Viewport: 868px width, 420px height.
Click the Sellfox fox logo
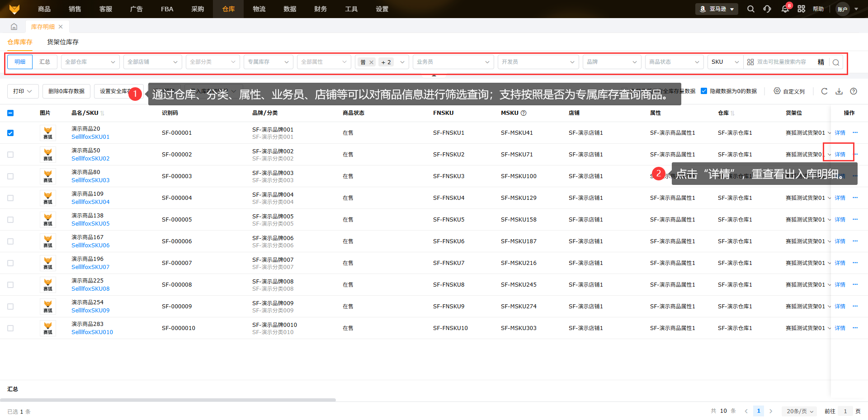click(14, 9)
